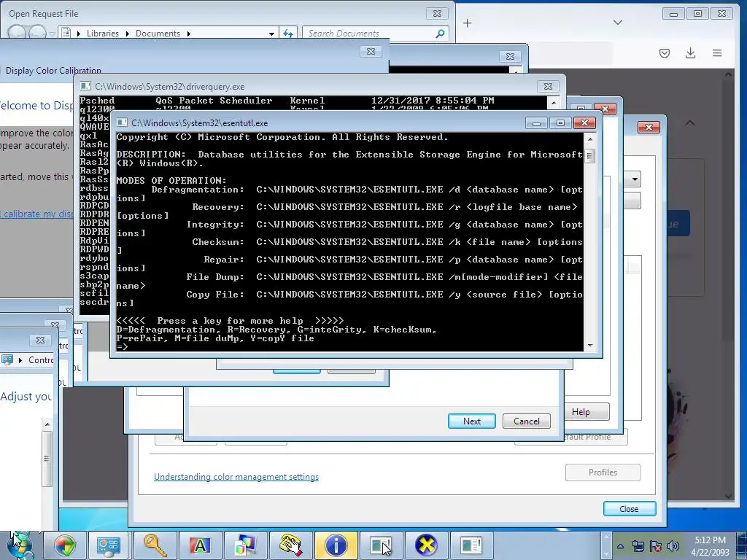The width and height of the screenshot is (747, 560).
Task: Open the letter A fonts taskbar icon
Action: 200,545
